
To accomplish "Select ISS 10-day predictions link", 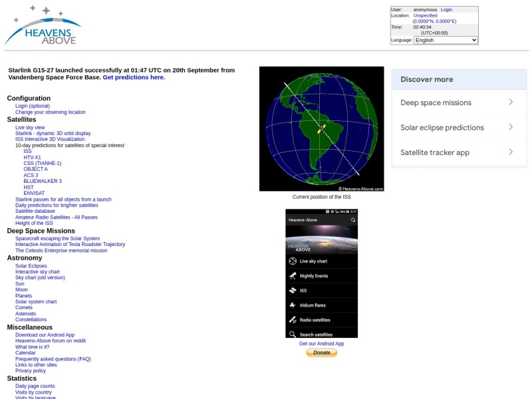I will [x=27, y=152].
